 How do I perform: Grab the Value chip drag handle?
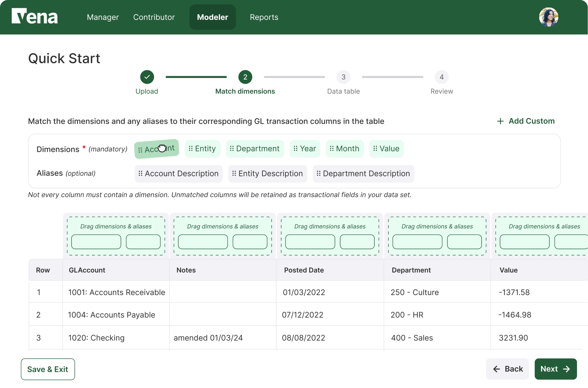(375, 149)
